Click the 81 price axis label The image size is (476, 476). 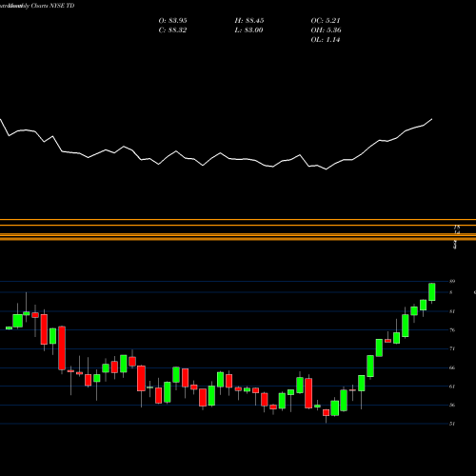[x=452, y=311]
